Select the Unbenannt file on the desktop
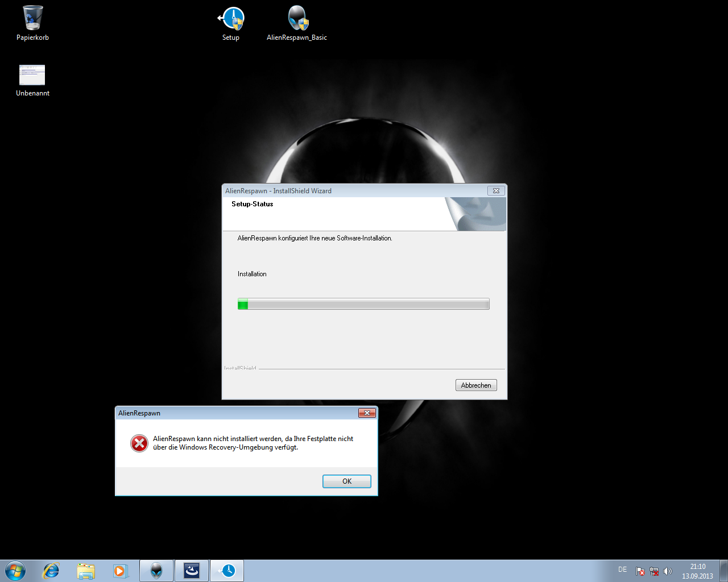728x582 pixels. pyautogui.click(x=32, y=80)
